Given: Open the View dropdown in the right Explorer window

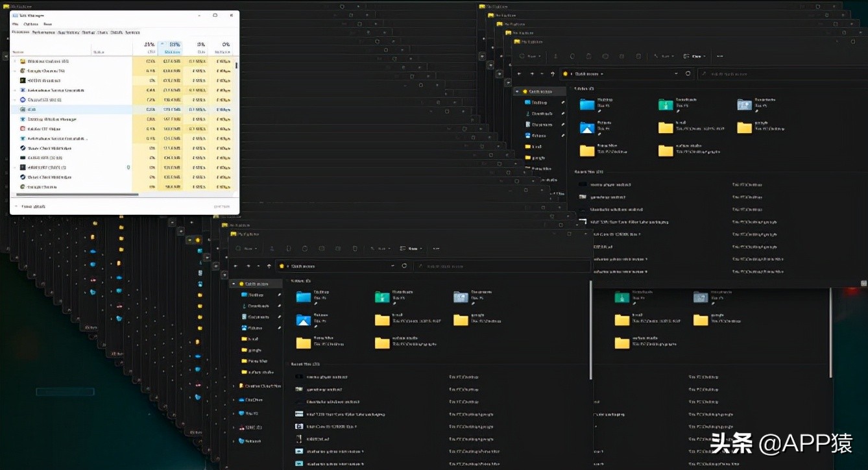Looking at the screenshot, I should (x=694, y=56).
